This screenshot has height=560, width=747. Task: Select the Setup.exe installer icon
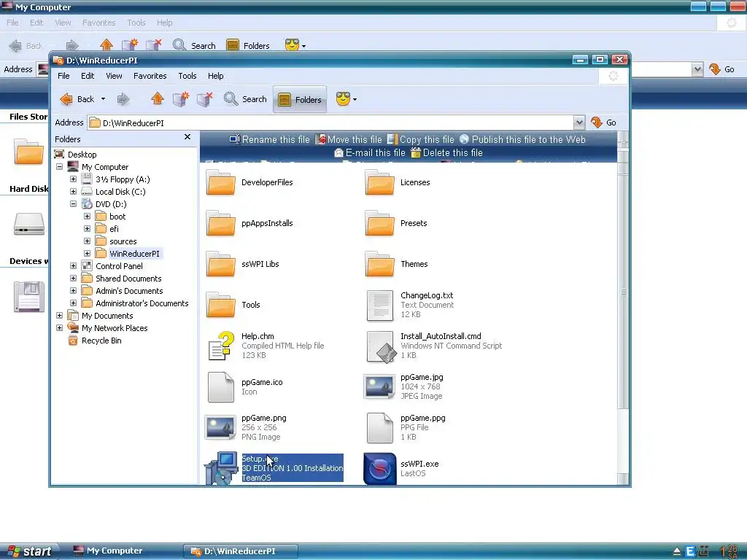point(221,467)
